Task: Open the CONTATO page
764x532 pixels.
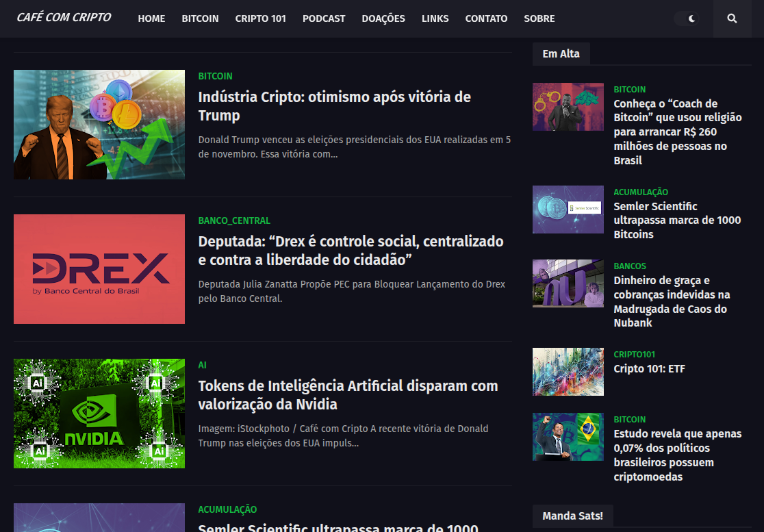Action: pos(486,18)
